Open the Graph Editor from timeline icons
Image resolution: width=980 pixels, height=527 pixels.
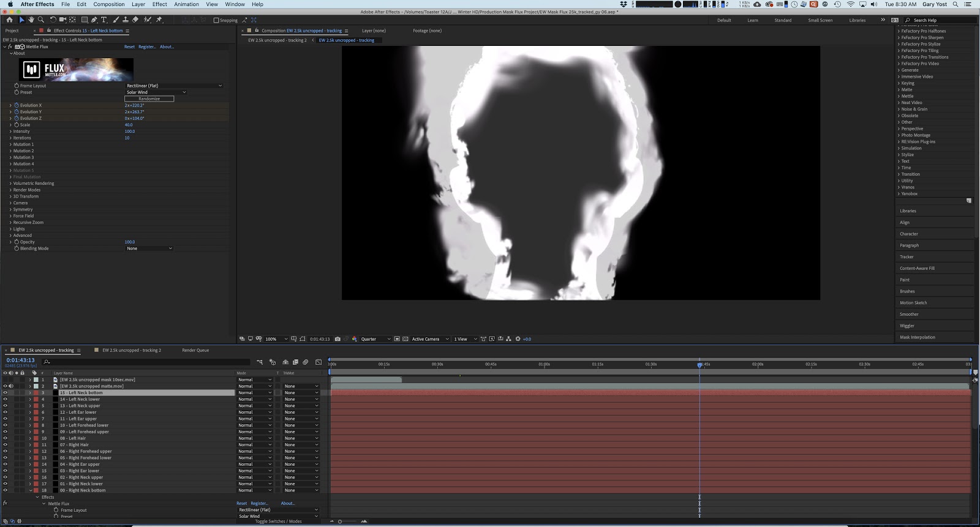click(x=318, y=362)
